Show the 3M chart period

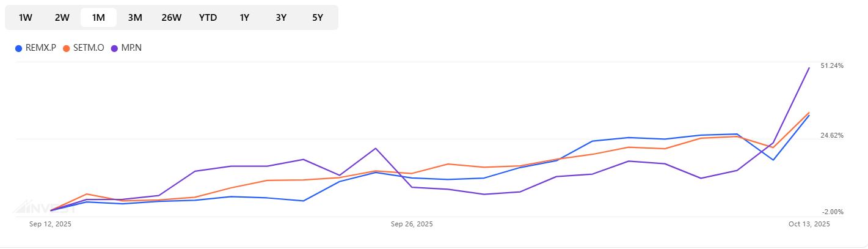135,18
